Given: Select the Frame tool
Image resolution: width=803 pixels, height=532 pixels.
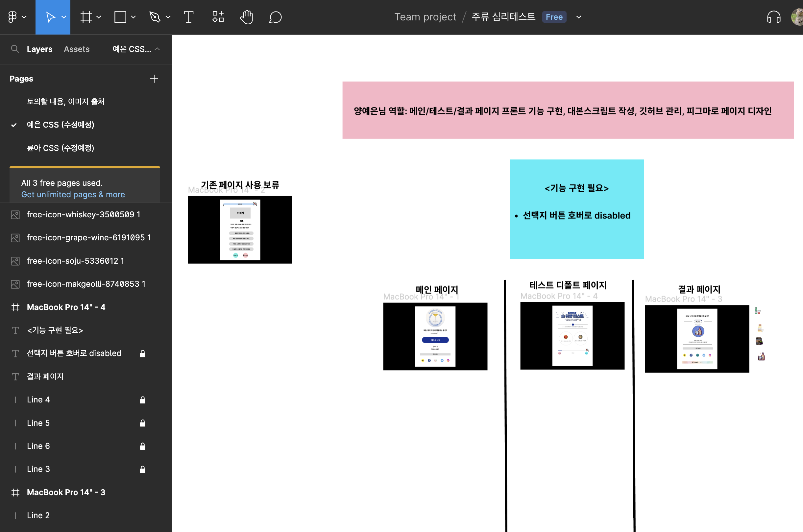Looking at the screenshot, I should coord(86,17).
